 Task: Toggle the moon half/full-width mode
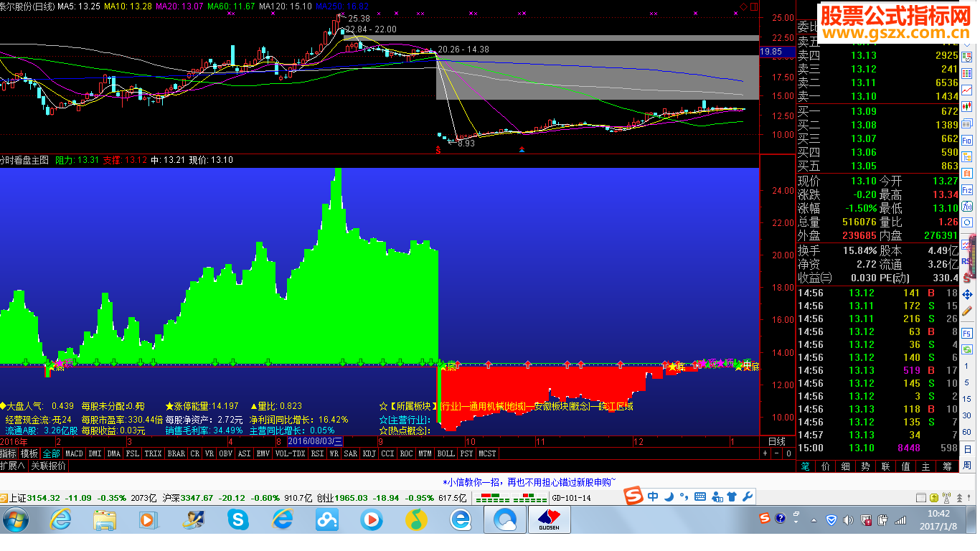point(669,496)
